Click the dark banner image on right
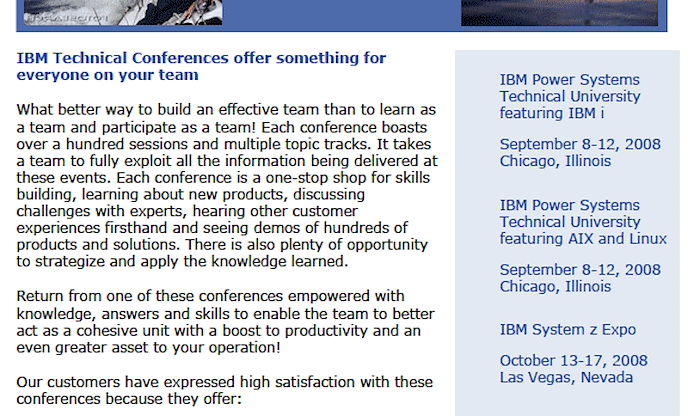 point(559,12)
